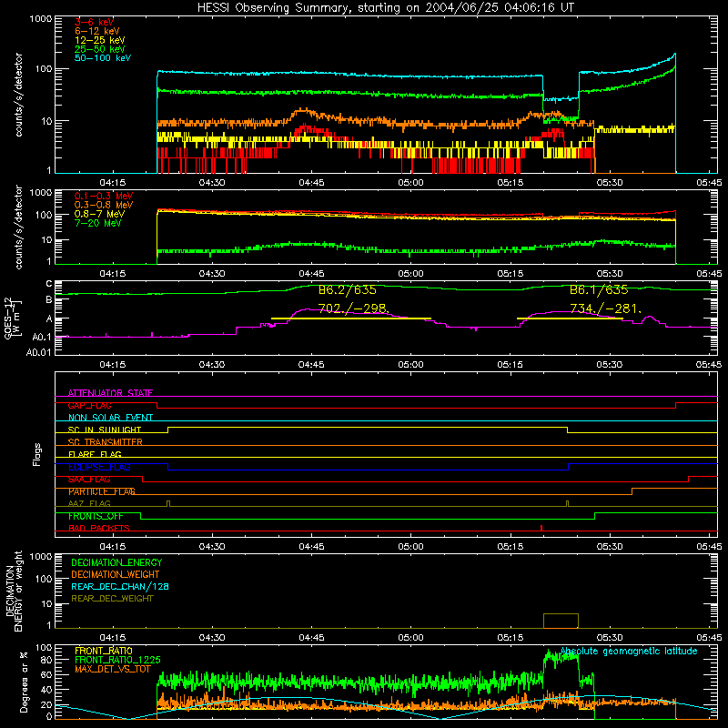
Task: Click the Absolute geomagnetic latitude label
Action: coord(629,652)
